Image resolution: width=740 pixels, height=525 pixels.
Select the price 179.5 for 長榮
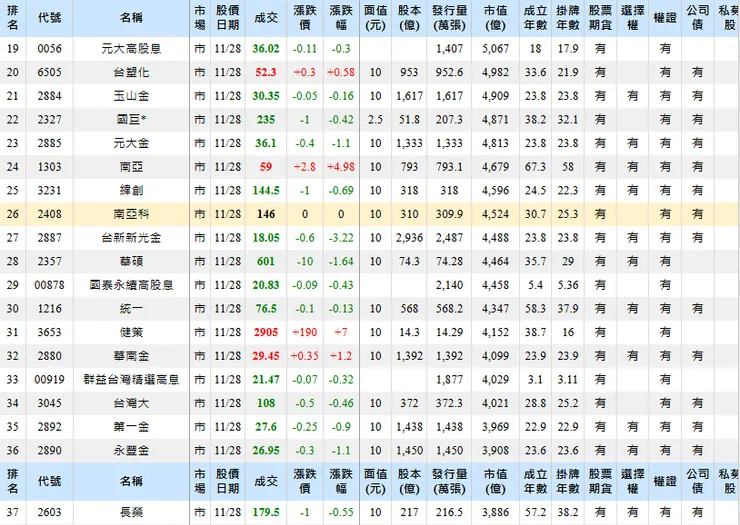point(266,512)
